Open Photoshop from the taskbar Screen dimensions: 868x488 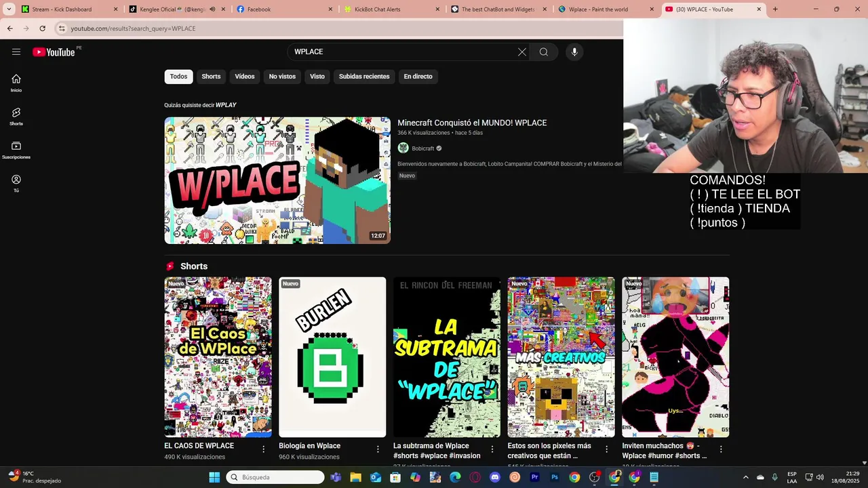[x=555, y=477]
